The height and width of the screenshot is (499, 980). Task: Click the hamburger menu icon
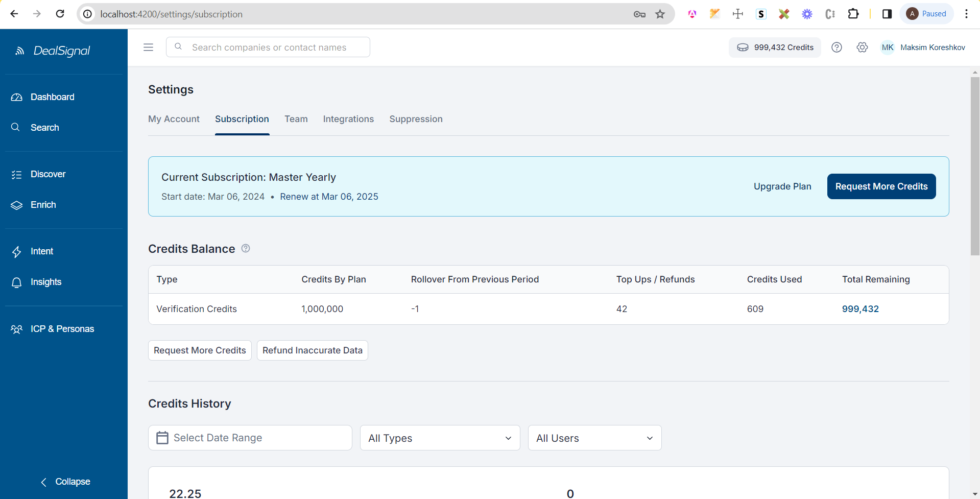(x=148, y=47)
